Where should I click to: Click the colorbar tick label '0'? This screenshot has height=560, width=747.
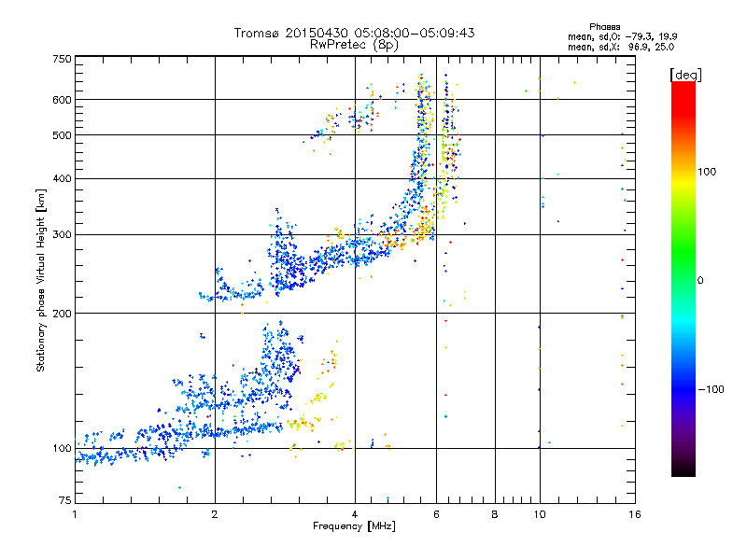click(700, 281)
